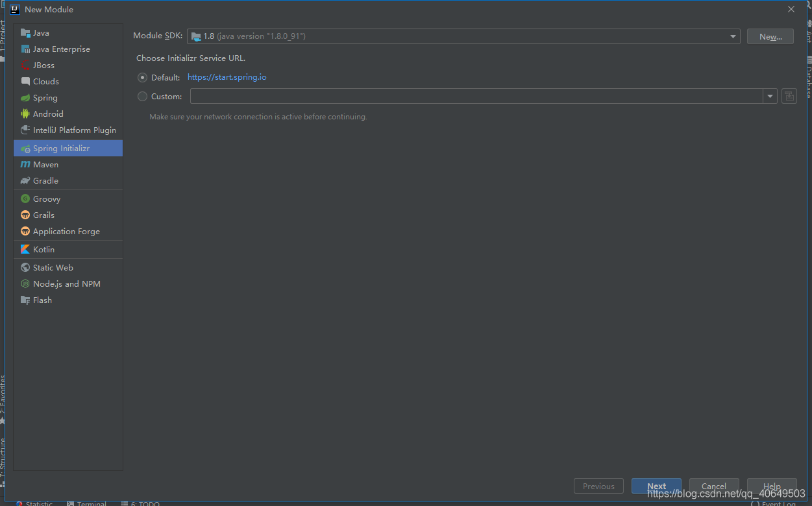This screenshot has height=506, width=812.
Task: Click the Previous button
Action: pyautogui.click(x=598, y=486)
